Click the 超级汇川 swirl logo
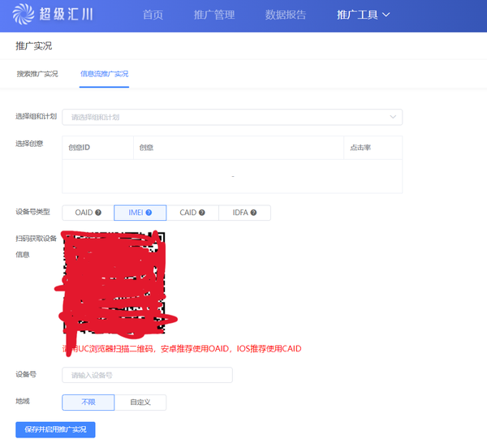The image size is (487, 448). [24, 14]
